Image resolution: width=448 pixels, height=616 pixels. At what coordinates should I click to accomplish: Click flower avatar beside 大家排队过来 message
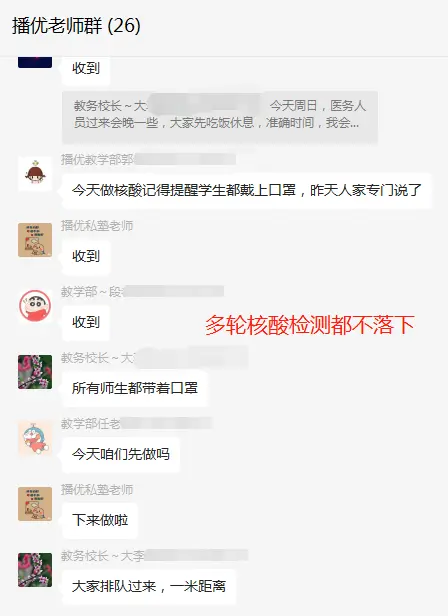35,570
